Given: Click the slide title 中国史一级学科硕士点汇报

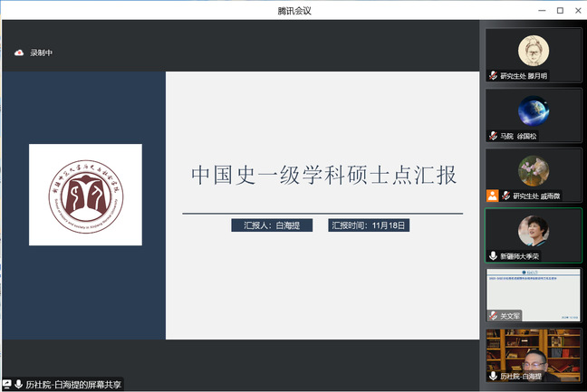Looking at the screenshot, I should (322, 175).
